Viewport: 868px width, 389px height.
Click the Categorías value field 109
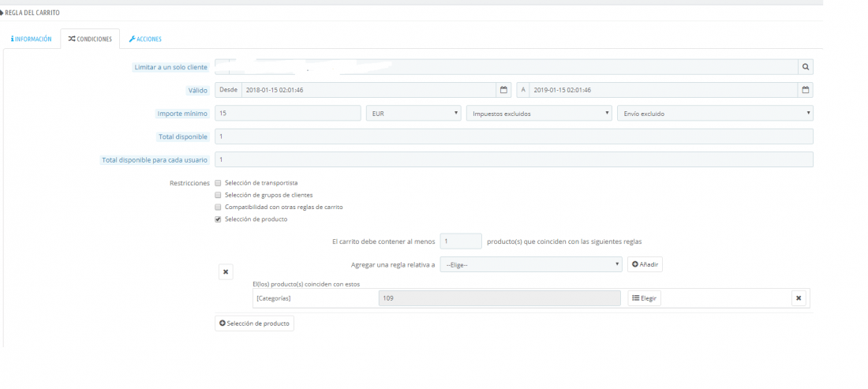[499, 298]
